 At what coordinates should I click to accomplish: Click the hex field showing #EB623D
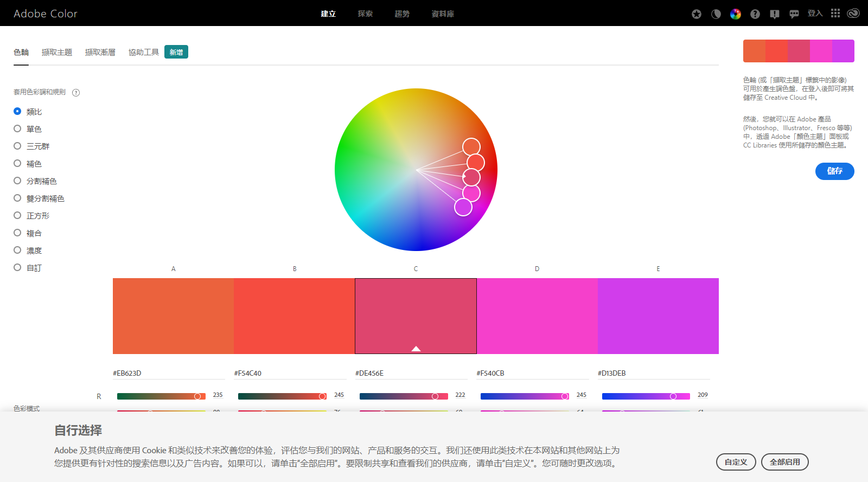(x=168, y=373)
